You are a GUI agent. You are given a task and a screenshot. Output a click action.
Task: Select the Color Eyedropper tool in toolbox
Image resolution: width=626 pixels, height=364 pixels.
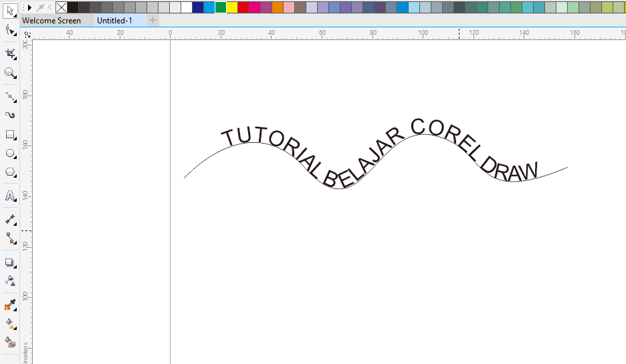[x=10, y=305]
